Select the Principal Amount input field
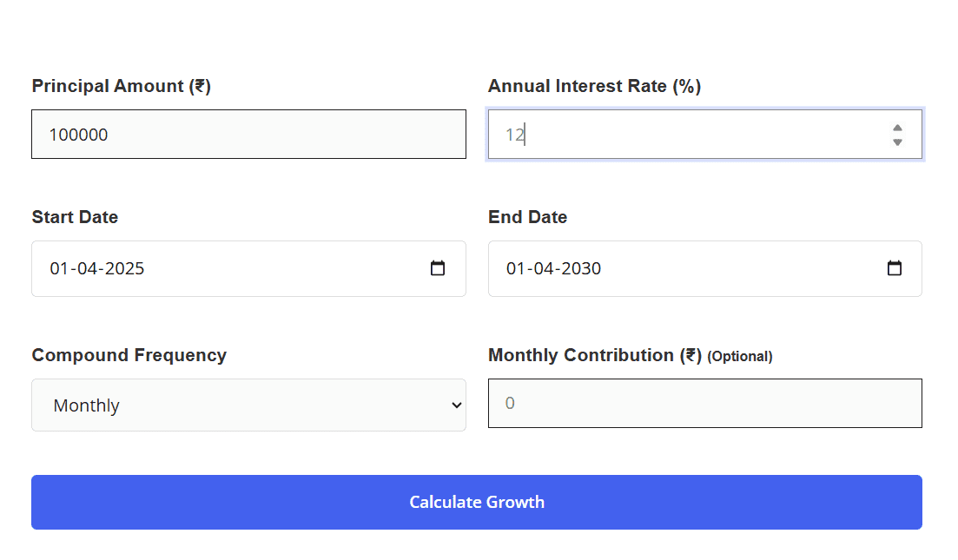The height and width of the screenshot is (560, 958). point(248,134)
